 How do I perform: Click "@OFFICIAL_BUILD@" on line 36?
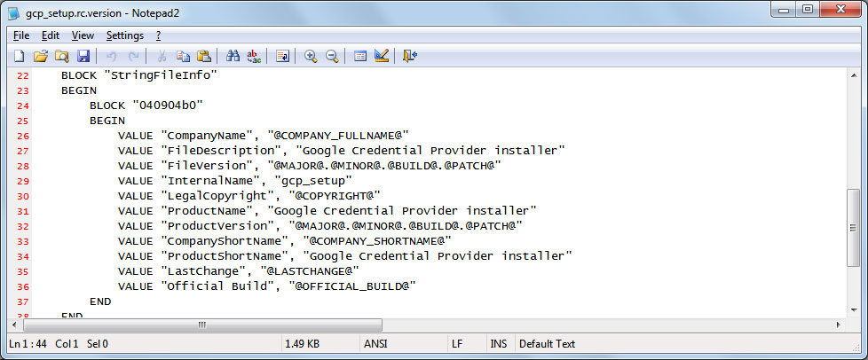pyautogui.click(x=352, y=286)
